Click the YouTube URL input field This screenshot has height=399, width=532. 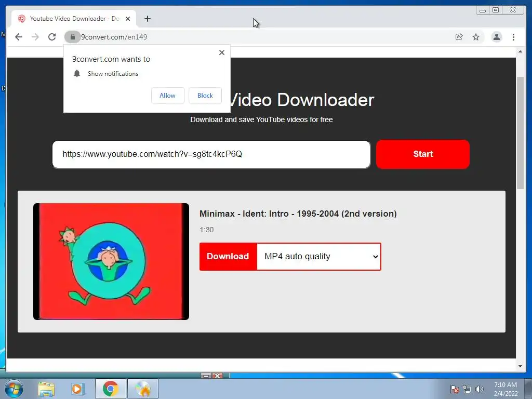pyautogui.click(x=211, y=154)
